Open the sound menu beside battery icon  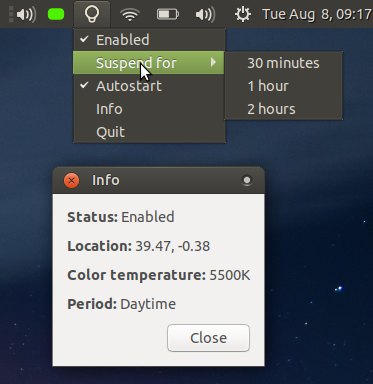tap(205, 15)
